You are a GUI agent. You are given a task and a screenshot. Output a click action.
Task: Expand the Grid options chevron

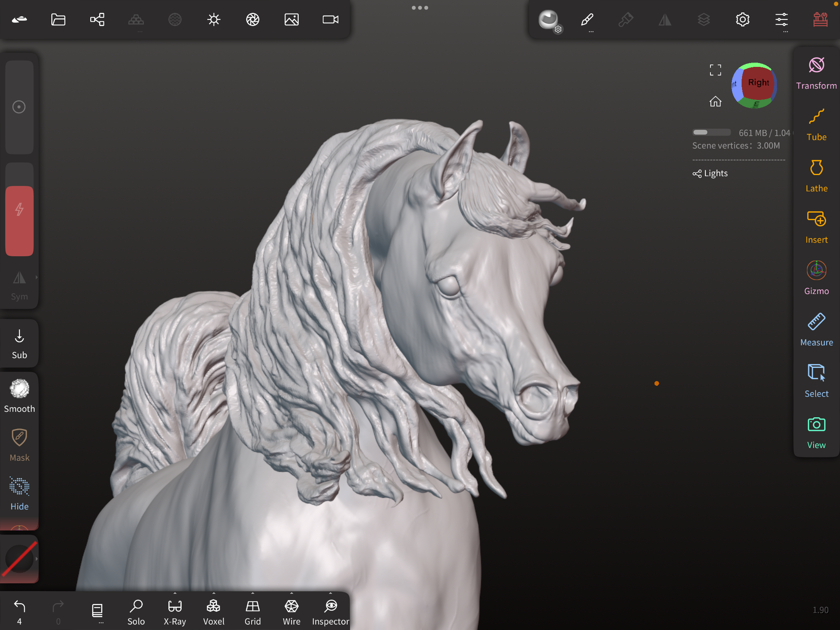(253, 594)
